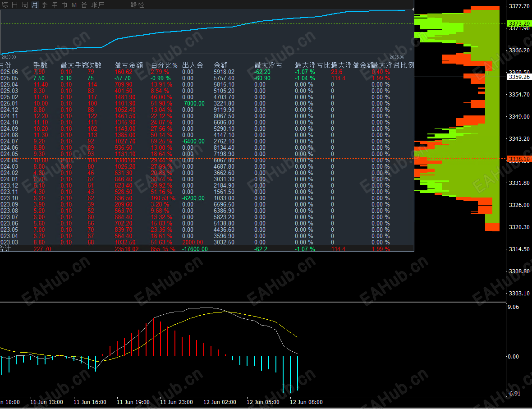This screenshot has width=532, height=409.
Task: Select the withdrawal value -7000.00
Action: point(193,104)
